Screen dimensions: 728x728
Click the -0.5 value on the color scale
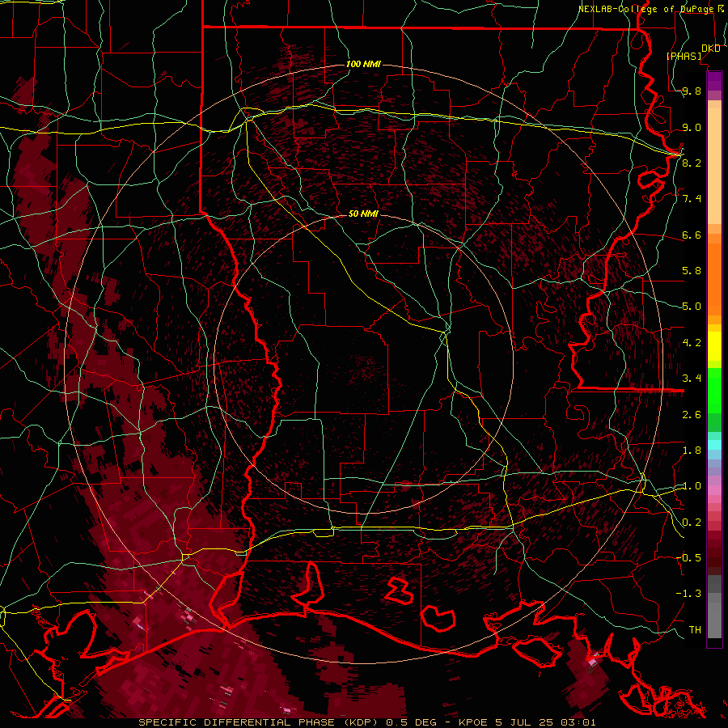(689, 557)
